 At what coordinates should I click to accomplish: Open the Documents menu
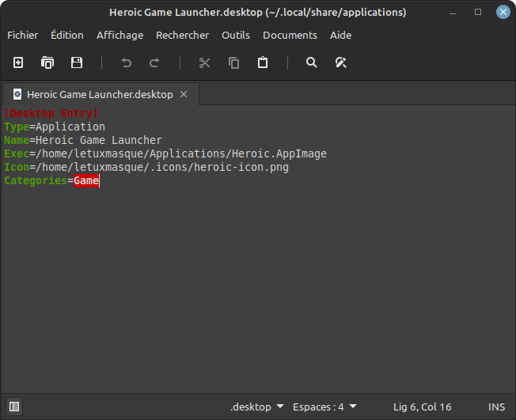(290, 35)
